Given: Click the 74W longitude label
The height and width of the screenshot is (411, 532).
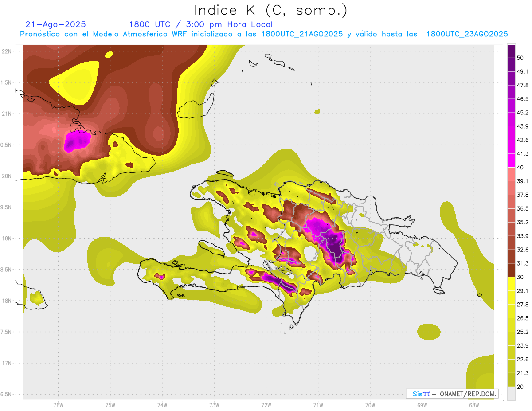Looking at the screenshot, I should point(162,405).
